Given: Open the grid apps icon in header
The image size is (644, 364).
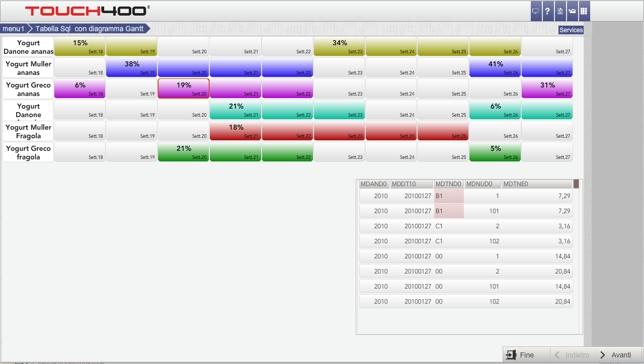Looking at the screenshot, I should coord(584,11).
